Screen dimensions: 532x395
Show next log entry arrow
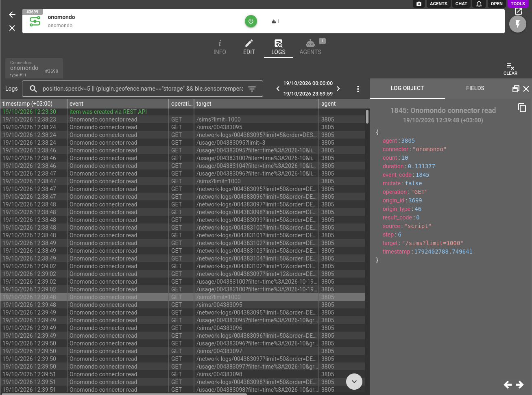tap(520, 384)
